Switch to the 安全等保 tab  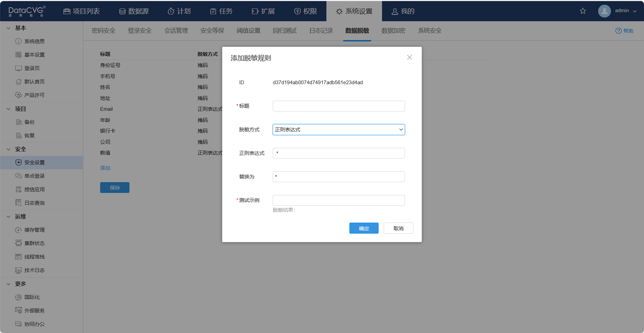(212, 31)
